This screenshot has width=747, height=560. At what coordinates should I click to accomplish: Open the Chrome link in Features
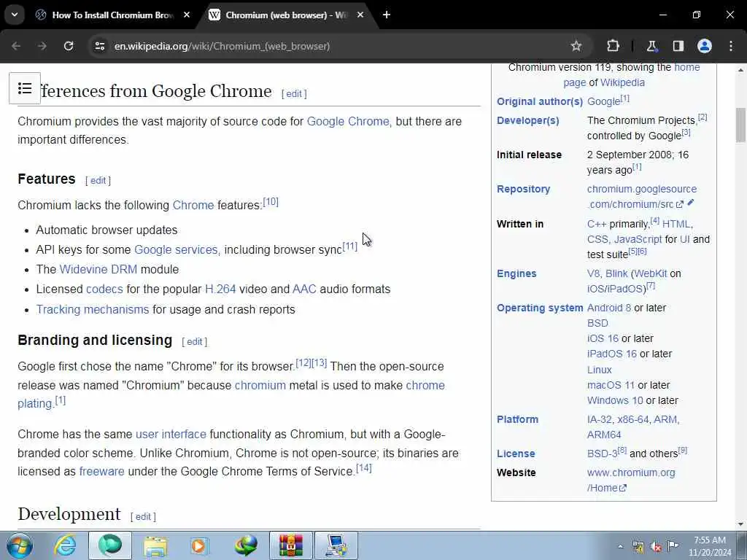point(193,205)
